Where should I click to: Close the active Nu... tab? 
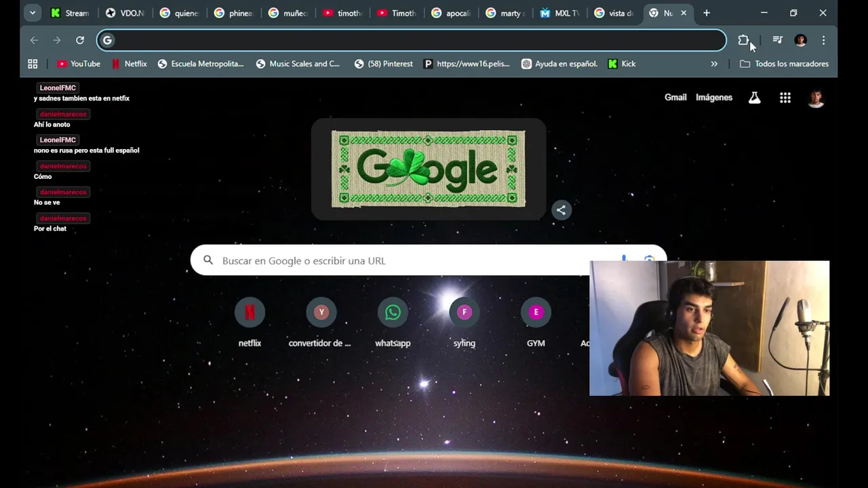click(684, 13)
